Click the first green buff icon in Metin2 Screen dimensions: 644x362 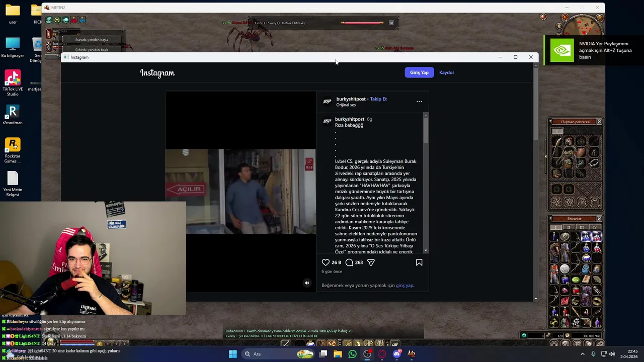[x=48, y=20]
